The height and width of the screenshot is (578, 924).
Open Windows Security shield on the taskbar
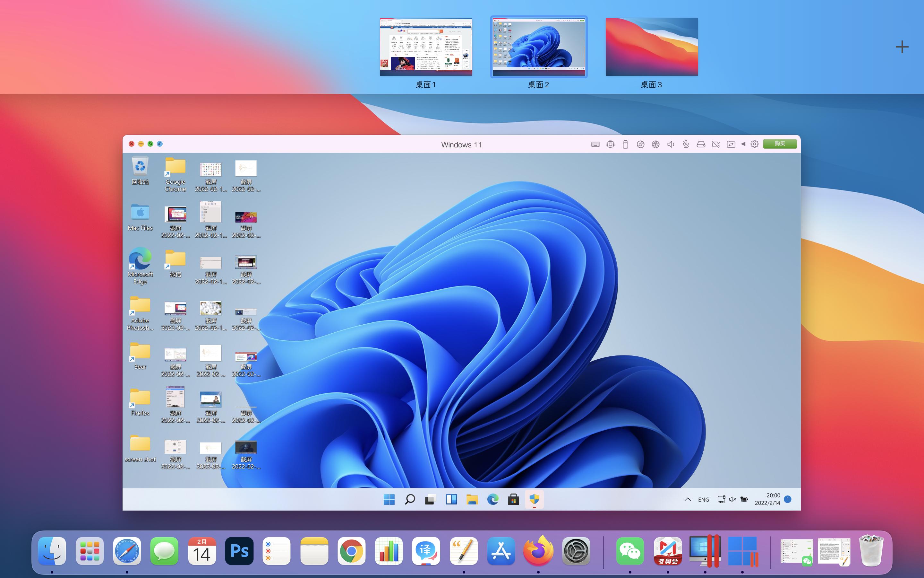tap(534, 499)
